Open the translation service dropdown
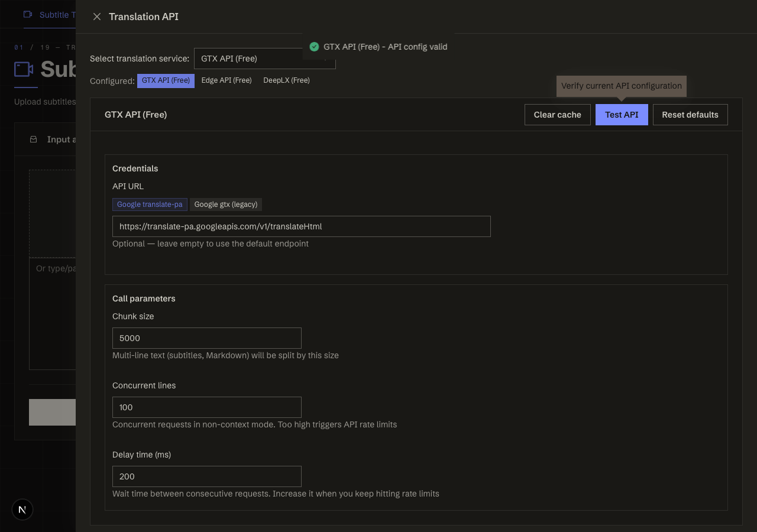The image size is (757, 532). [265, 59]
